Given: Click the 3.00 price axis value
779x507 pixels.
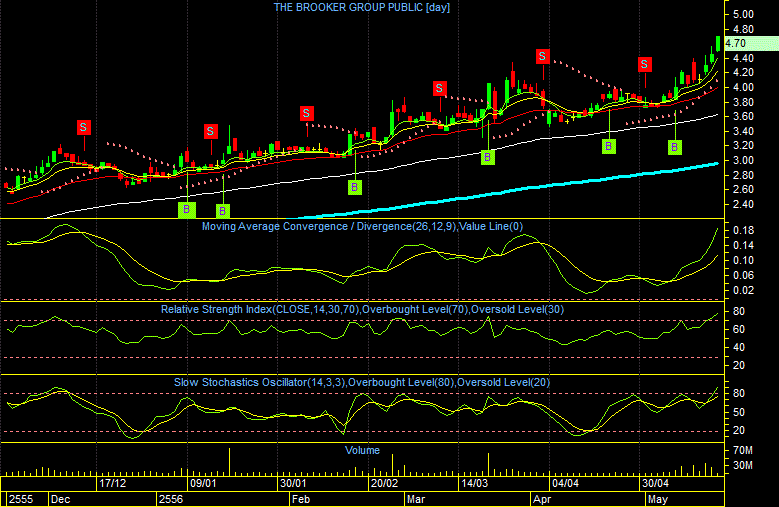Looking at the screenshot, I should [x=744, y=160].
